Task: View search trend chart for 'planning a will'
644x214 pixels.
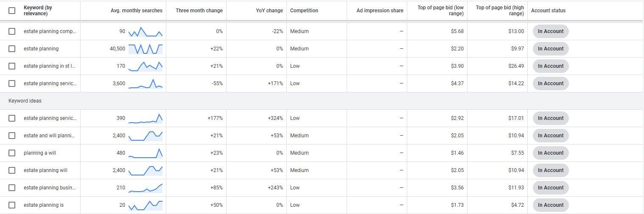Action: [146, 153]
